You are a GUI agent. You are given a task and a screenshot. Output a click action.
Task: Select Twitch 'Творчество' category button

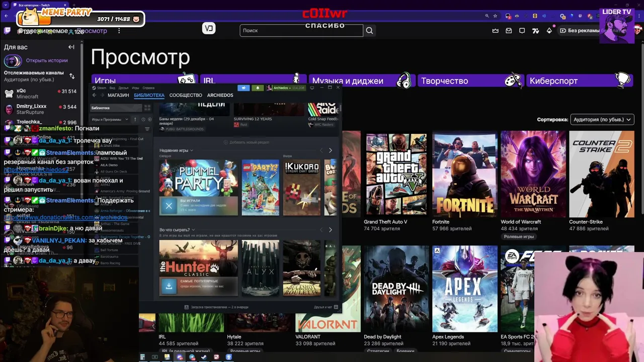pos(470,80)
